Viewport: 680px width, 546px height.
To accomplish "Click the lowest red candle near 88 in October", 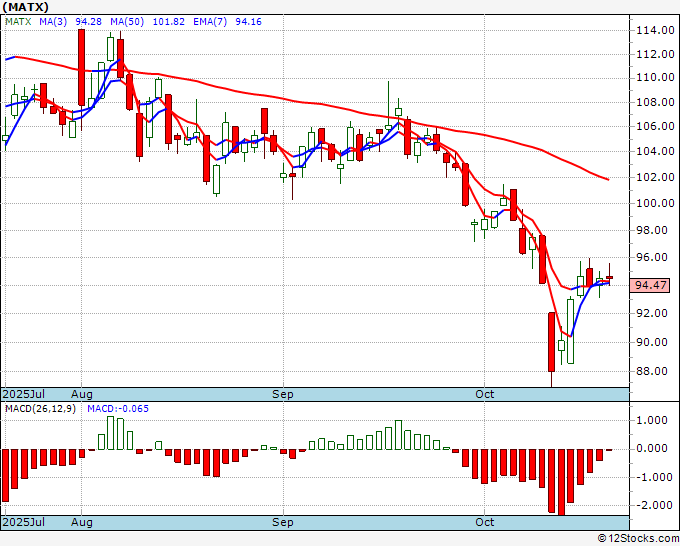I will [552, 342].
